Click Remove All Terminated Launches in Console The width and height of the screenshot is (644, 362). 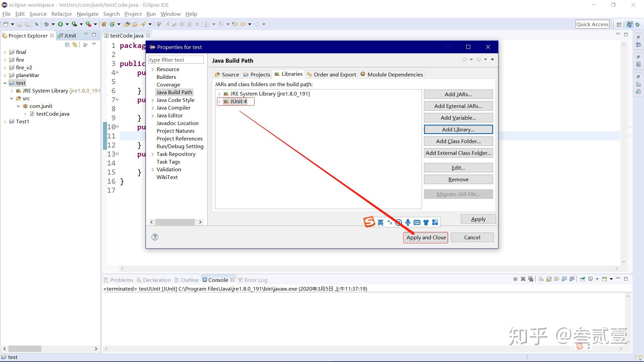pyautogui.click(x=531, y=279)
